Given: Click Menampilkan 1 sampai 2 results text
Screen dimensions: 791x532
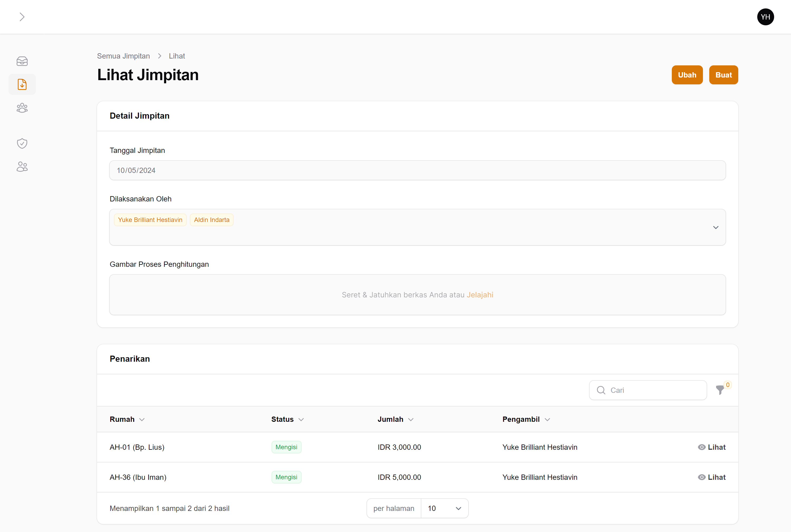Looking at the screenshot, I should 169,508.
